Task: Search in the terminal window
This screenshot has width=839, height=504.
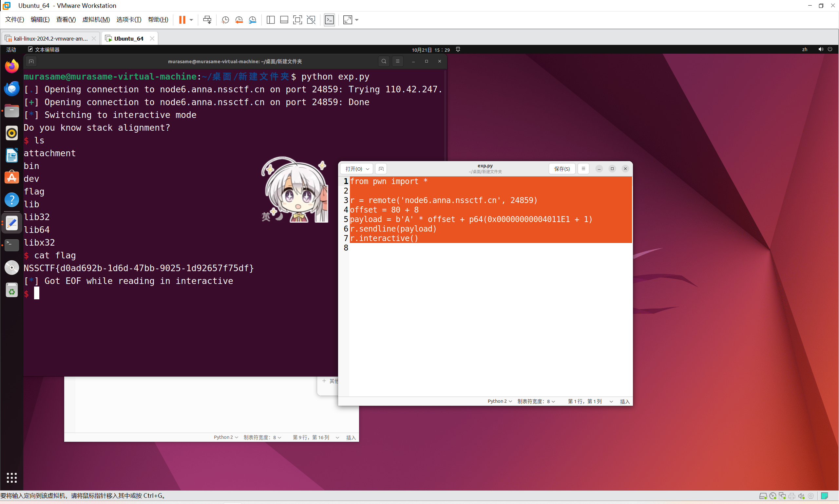Action: click(x=384, y=62)
